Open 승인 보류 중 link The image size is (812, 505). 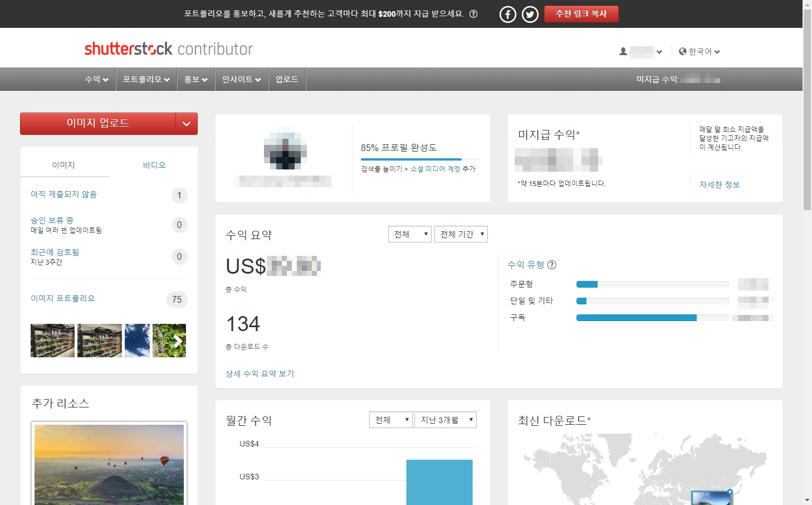pyautogui.click(x=52, y=220)
